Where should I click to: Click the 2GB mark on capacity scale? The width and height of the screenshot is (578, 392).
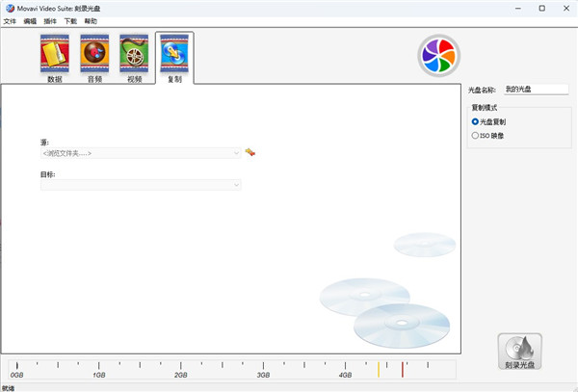tap(181, 375)
